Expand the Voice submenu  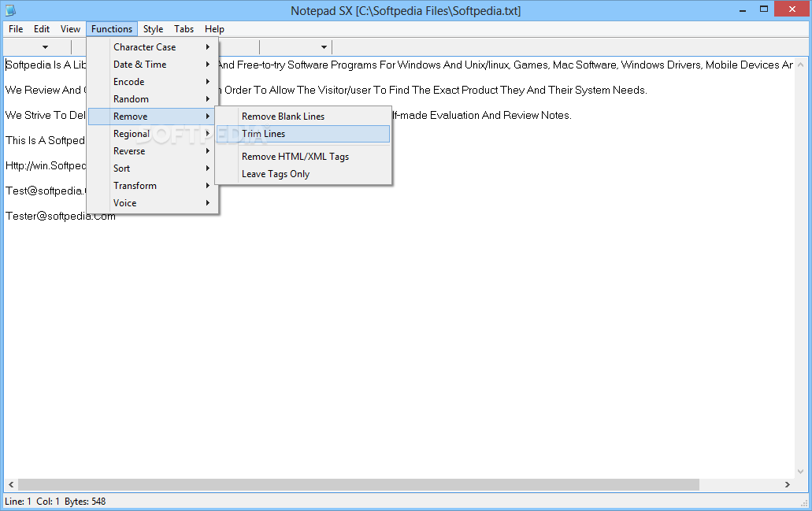pos(151,203)
